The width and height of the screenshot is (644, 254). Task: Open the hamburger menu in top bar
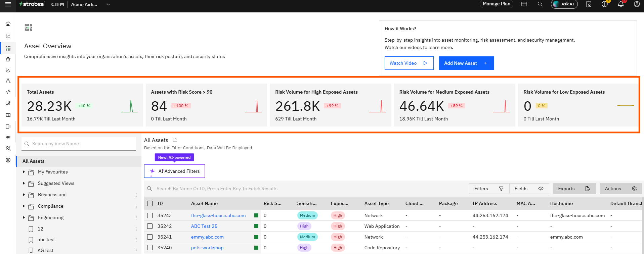[8, 4]
